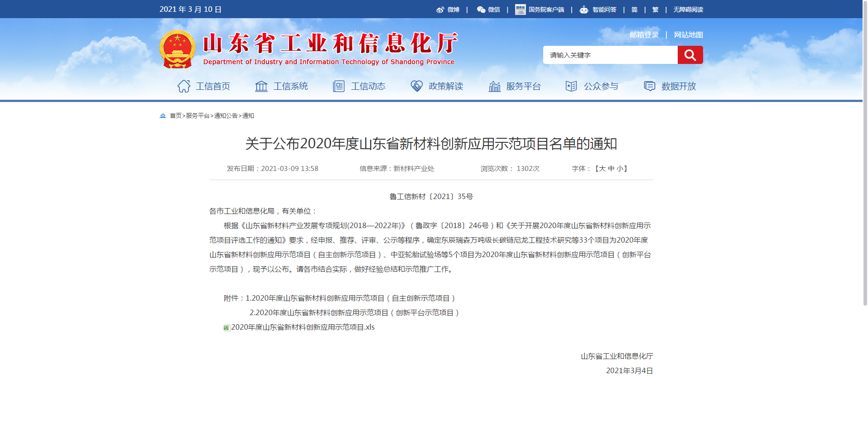
Task: Click the red search magnifier button
Action: [x=690, y=55]
